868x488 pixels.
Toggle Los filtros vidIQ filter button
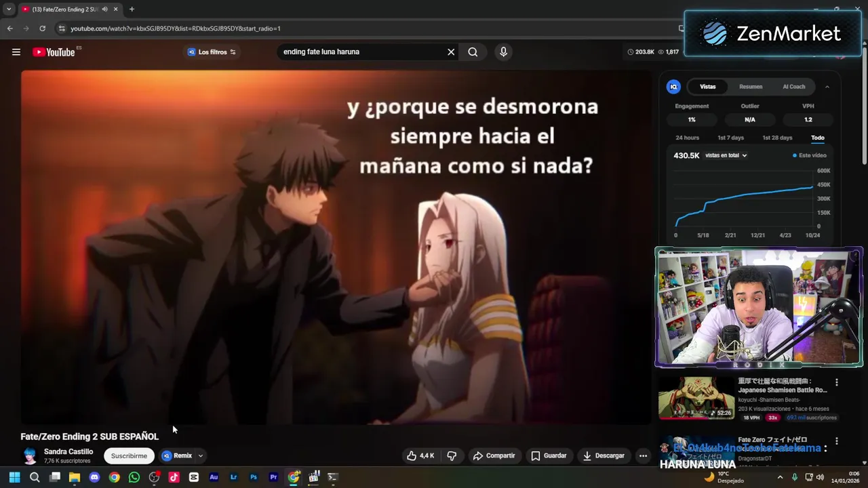[x=212, y=52]
